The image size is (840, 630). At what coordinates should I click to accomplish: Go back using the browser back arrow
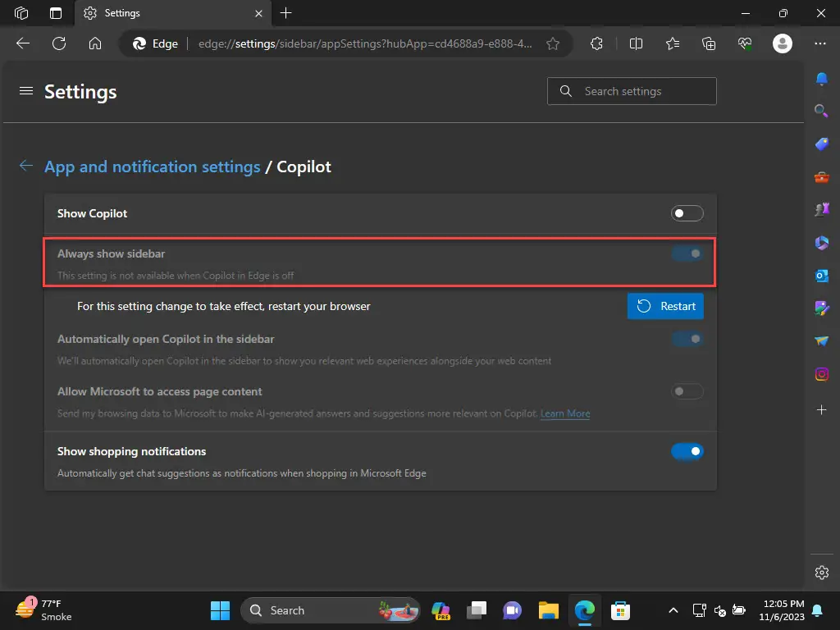pyautogui.click(x=23, y=43)
